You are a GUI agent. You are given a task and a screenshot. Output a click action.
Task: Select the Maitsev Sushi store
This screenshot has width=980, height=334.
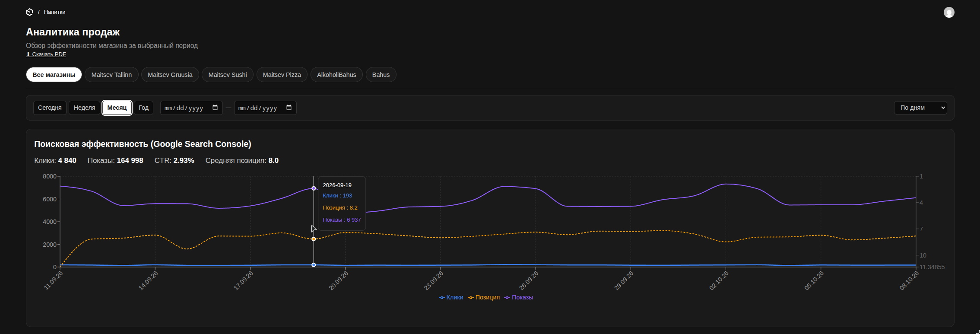(x=228, y=75)
